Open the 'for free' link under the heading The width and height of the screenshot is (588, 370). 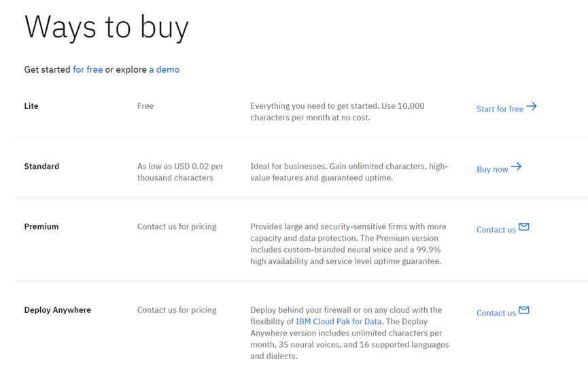coord(88,69)
